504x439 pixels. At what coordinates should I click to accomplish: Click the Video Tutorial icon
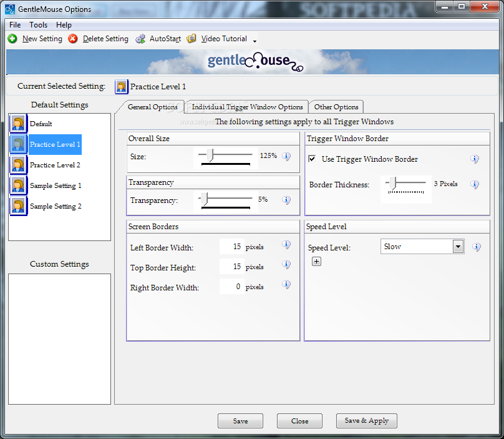point(191,39)
